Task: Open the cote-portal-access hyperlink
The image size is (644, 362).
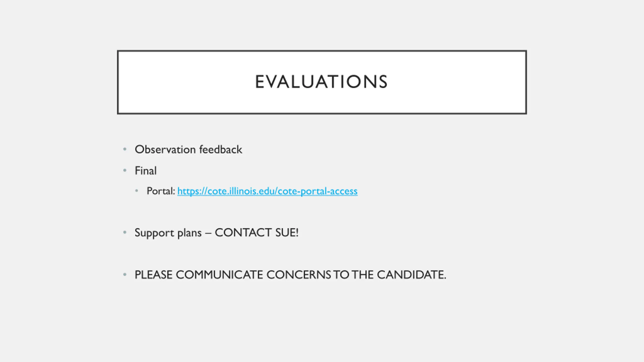Action: 267,191
